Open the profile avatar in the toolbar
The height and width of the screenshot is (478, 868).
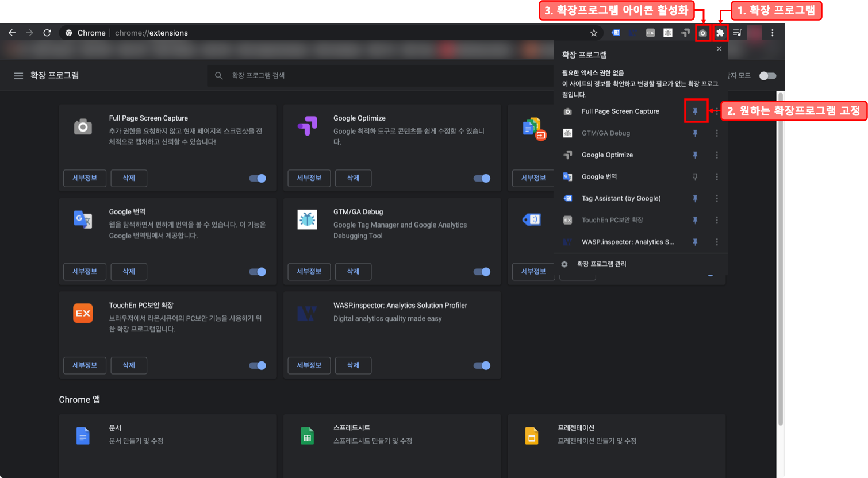755,33
